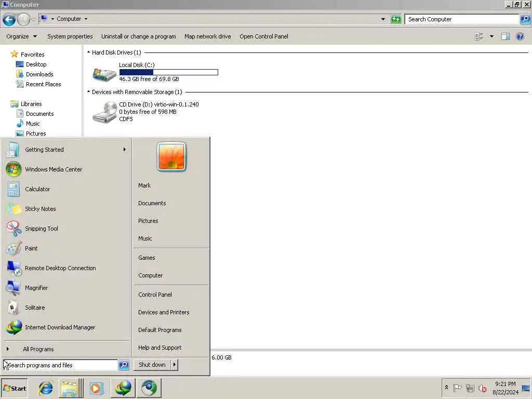This screenshot has width=532, height=399.
Task: Click the Shut down button
Action: tap(152, 365)
